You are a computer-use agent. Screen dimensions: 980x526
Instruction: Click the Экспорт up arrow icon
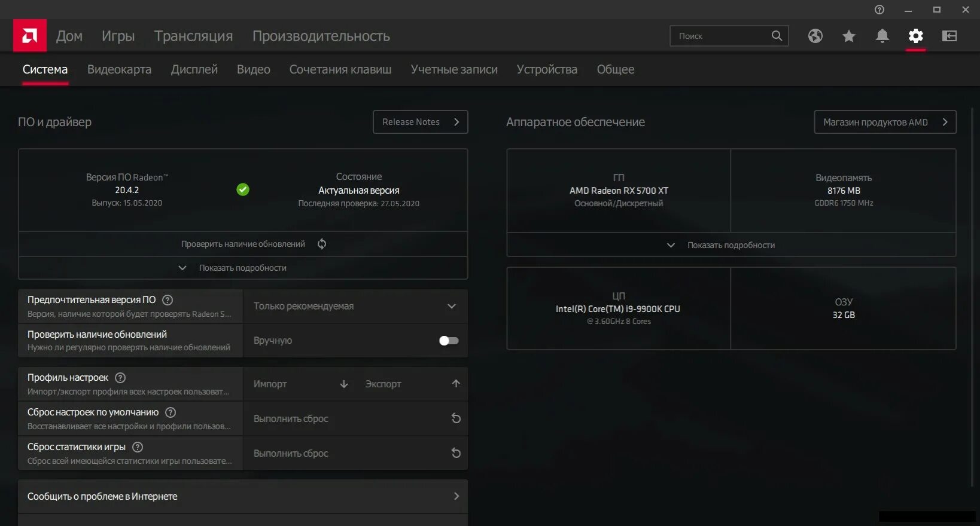(x=456, y=384)
